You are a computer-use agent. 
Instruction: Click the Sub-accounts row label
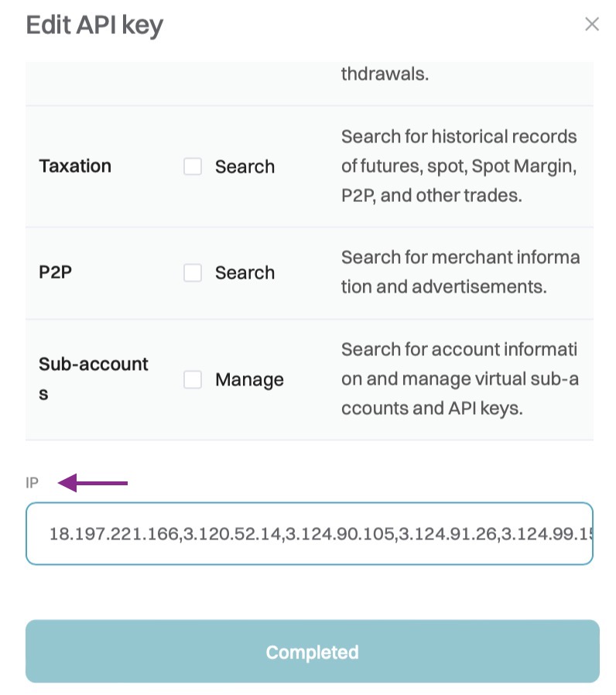click(x=93, y=378)
